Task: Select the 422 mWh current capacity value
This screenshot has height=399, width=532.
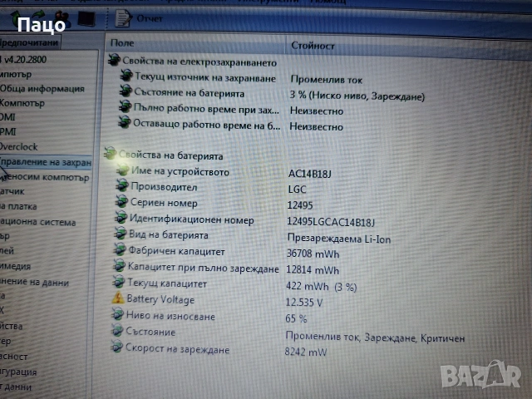Action: [x=322, y=287]
